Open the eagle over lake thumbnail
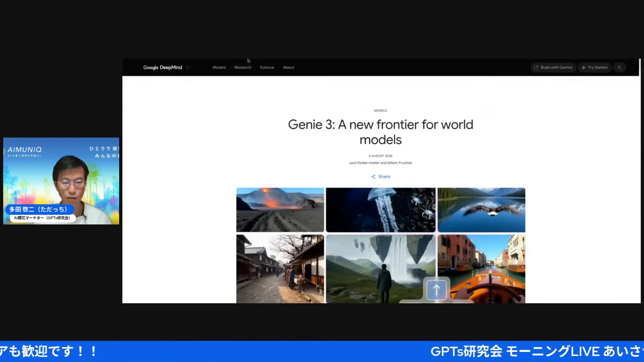 click(x=481, y=210)
